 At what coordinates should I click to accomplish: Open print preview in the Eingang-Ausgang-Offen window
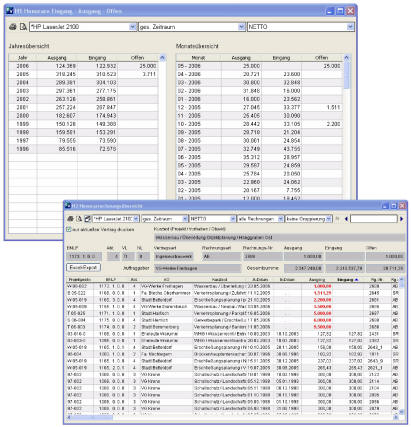tap(23, 27)
